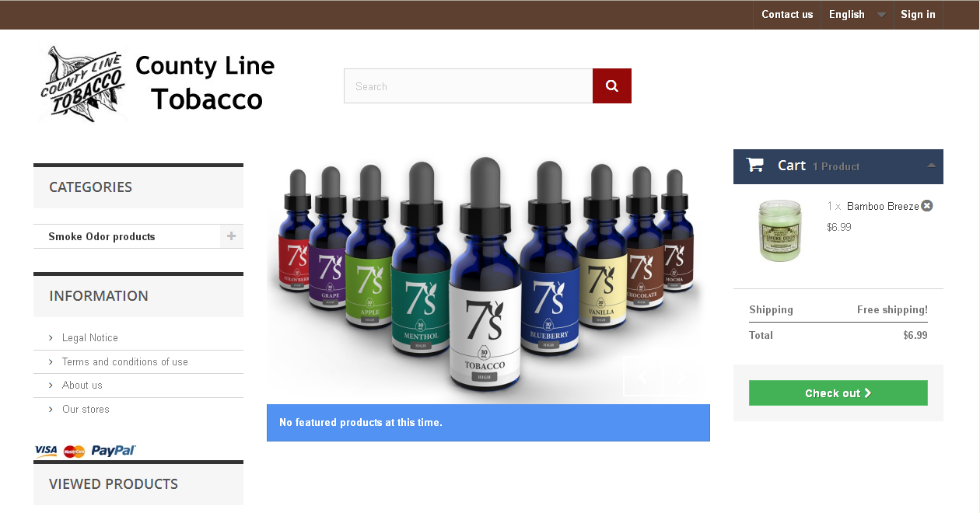
Task: Open the English language dropdown
Action: [x=857, y=14]
